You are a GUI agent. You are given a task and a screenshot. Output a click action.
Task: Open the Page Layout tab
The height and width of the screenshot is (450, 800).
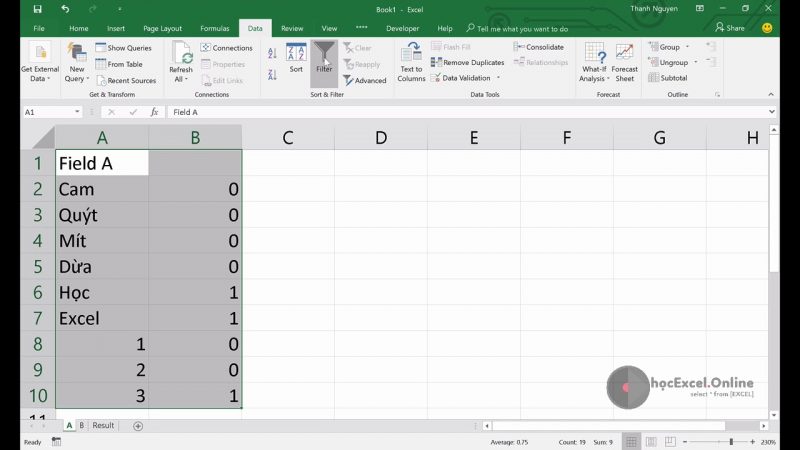pos(162,29)
